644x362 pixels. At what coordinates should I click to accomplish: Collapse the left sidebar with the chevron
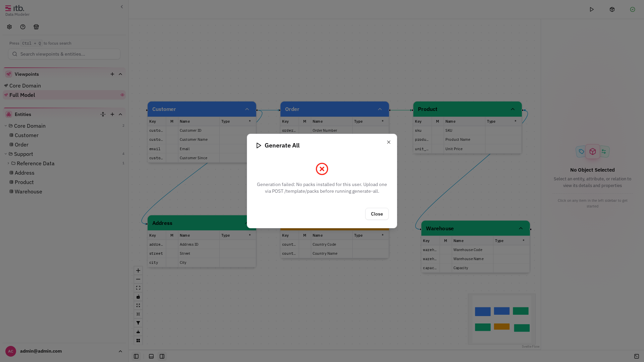(122, 7)
